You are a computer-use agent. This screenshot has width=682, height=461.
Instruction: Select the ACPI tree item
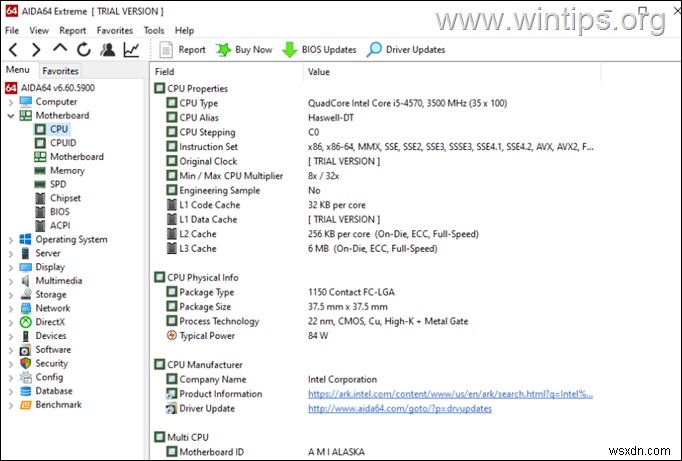tap(60, 225)
